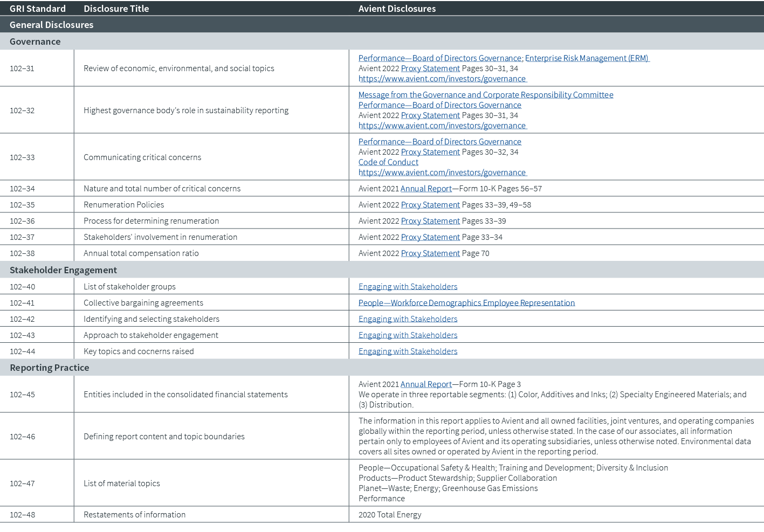This screenshot has height=532, width=764.
Task: Click Proxy Statement beside Process for determining renumeration
Action: click(x=430, y=220)
